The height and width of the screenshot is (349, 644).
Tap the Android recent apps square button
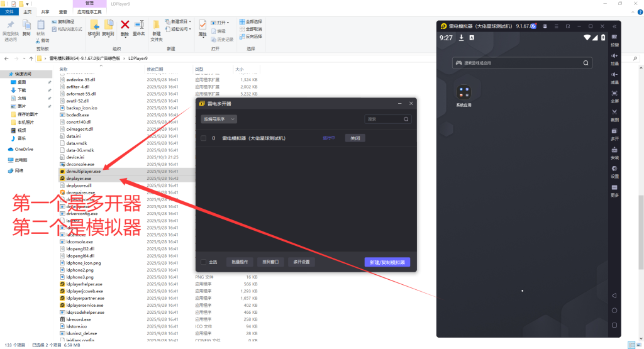tap(614, 325)
